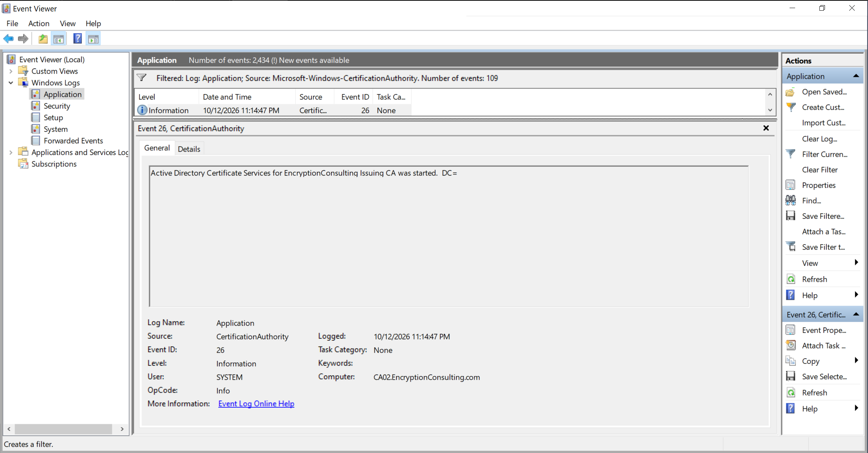Open the Event Log Online Help link
This screenshot has height=453, width=868.
coord(256,404)
